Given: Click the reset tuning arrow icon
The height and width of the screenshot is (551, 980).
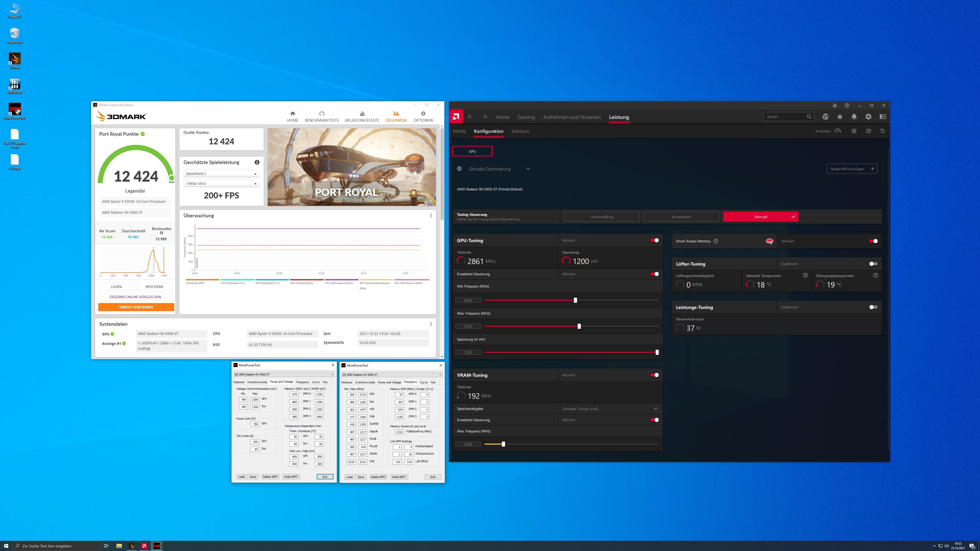Looking at the screenshot, I should coord(883,131).
